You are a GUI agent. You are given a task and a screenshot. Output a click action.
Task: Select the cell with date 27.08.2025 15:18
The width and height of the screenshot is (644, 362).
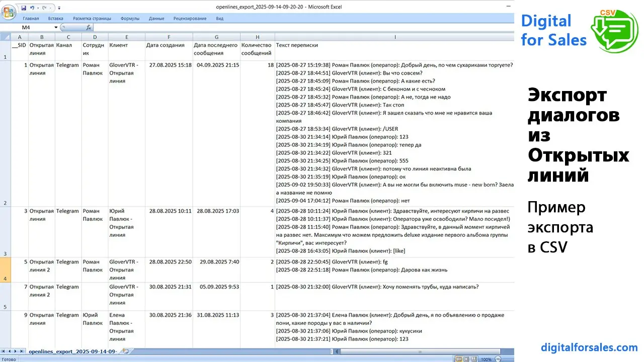[x=169, y=133]
